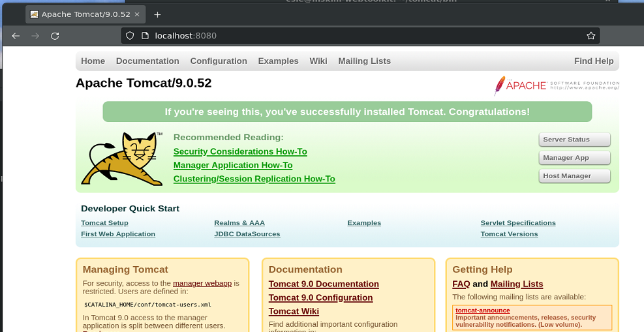Screen dimensions: 644x332
Task: Click the Managing Tomcat heading
Action: [125, 269]
